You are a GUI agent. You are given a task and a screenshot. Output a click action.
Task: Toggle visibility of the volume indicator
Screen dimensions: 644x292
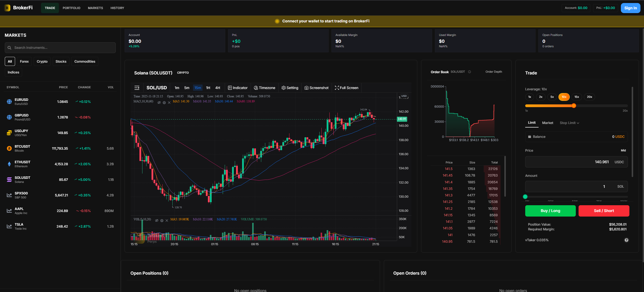(x=157, y=220)
